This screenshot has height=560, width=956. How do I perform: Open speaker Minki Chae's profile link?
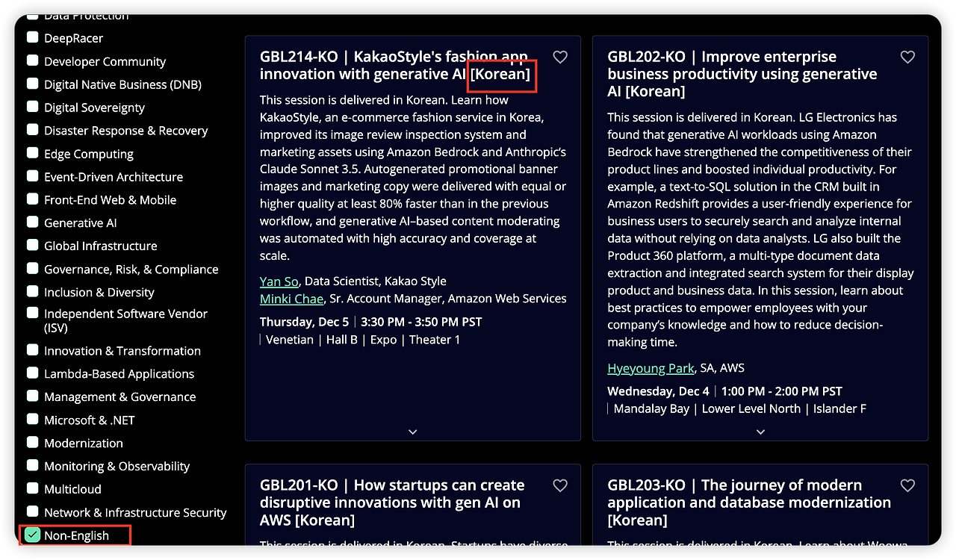[x=291, y=299]
